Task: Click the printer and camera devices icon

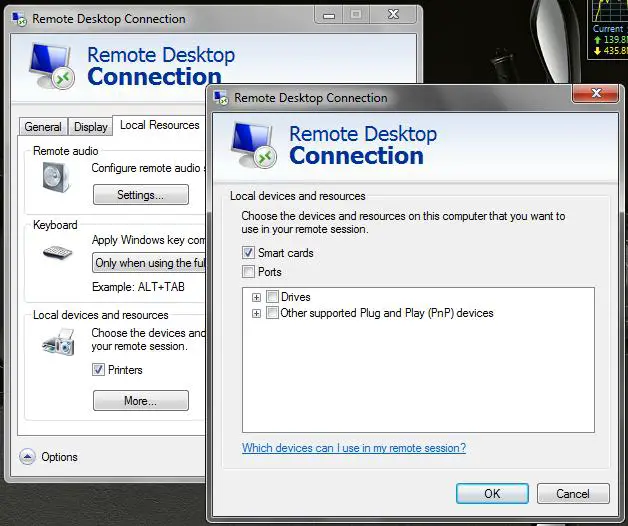Action: point(59,342)
